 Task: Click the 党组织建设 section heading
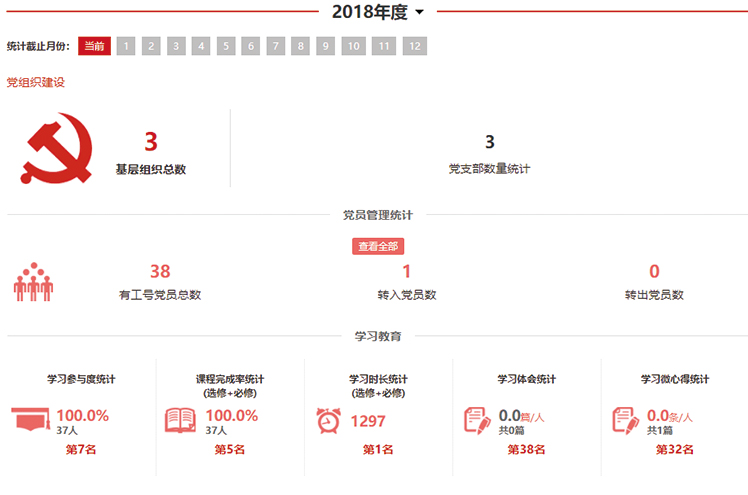click(36, 82)
